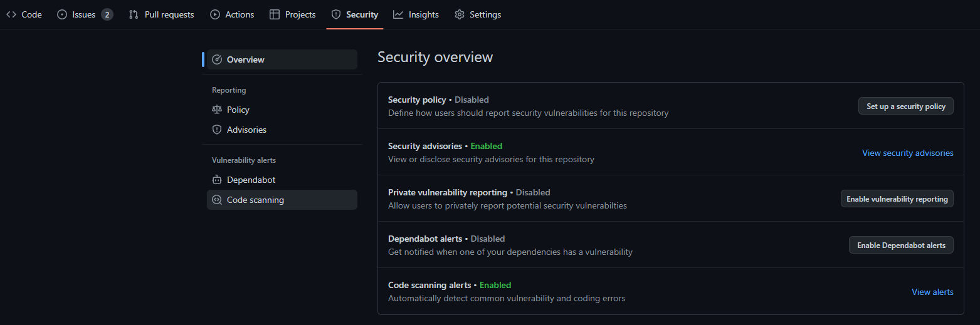Click the Dependabot robot icon
Viewport: 980px width, 325px height.
coord(217,180)
